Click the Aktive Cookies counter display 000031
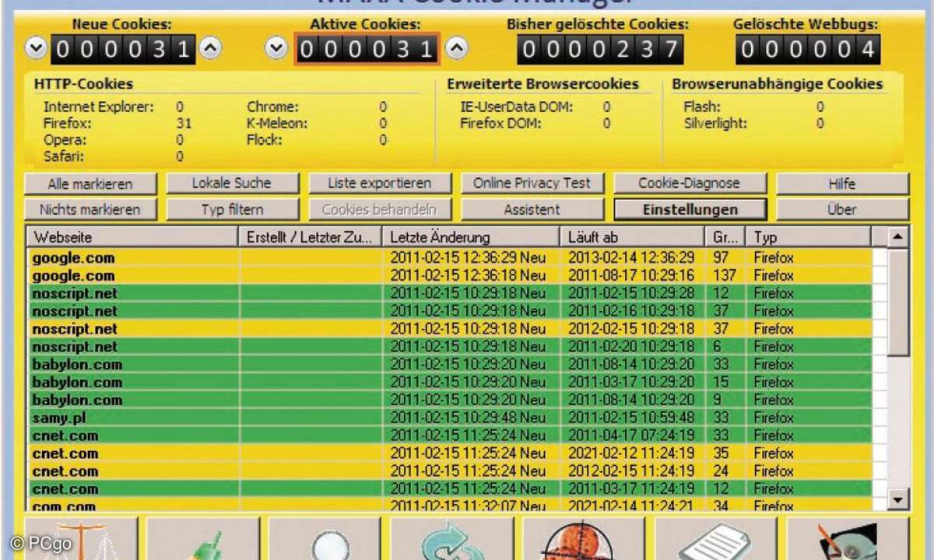This screenshot has width=934, height=560. (x=367, y=50)
